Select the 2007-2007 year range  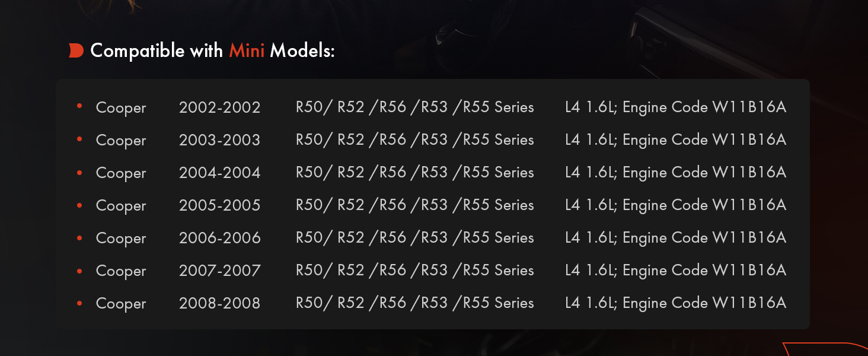[219, 271]
